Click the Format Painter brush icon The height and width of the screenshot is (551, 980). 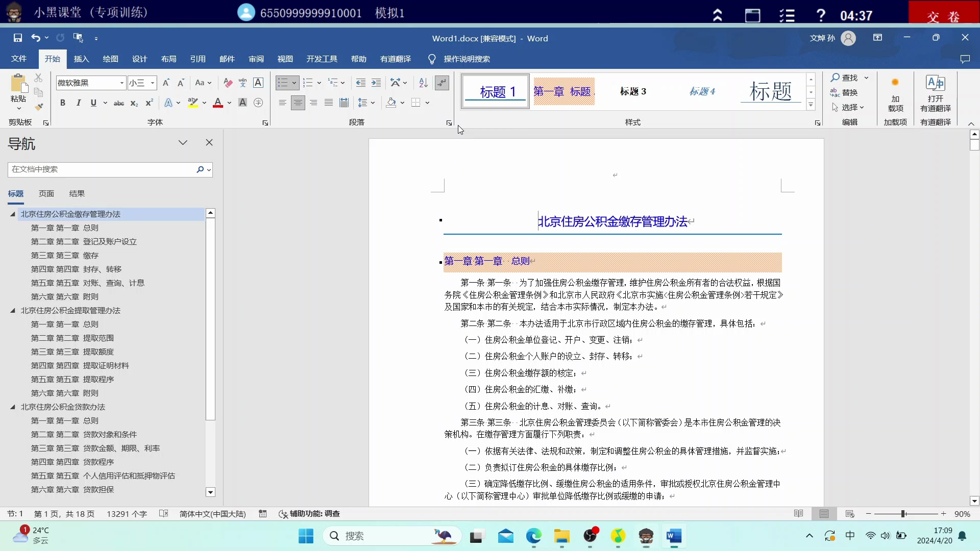(39, 107)
